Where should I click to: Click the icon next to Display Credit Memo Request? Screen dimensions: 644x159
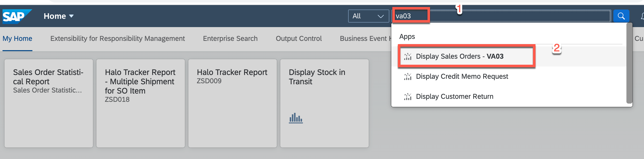click(x=407, y=76)
